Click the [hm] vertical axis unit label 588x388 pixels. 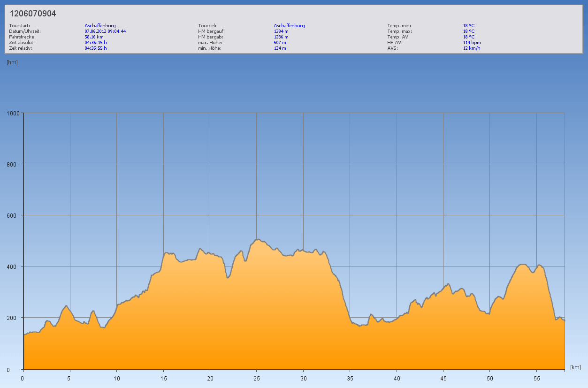click(12, 62)
